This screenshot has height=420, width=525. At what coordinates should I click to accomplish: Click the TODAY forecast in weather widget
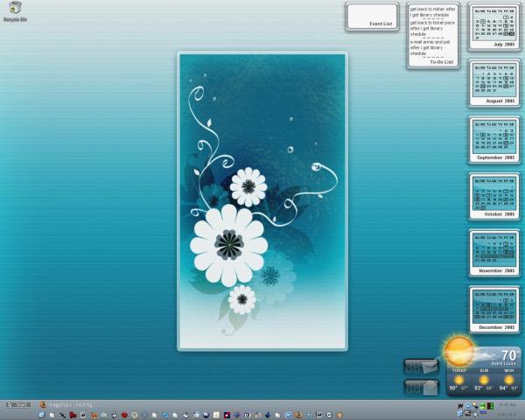[x=459, y=381]
